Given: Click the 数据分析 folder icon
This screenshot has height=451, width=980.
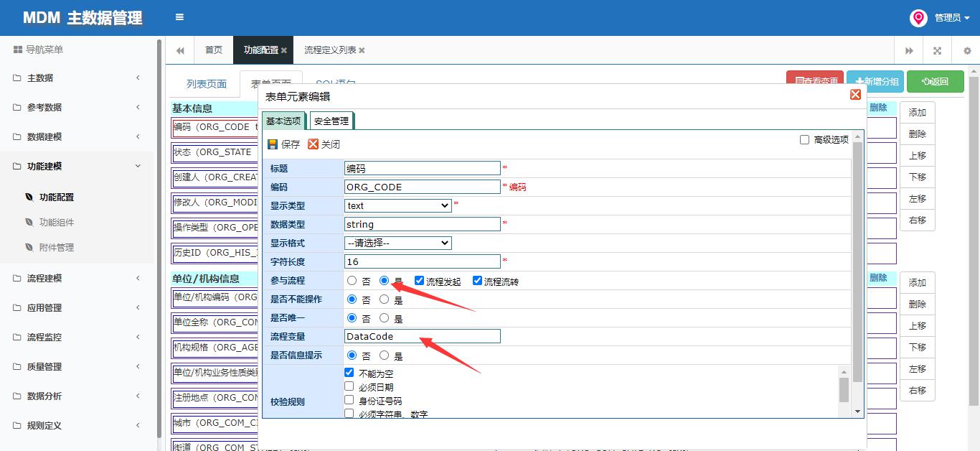Looking at the screenshot, I should point(17,396).
